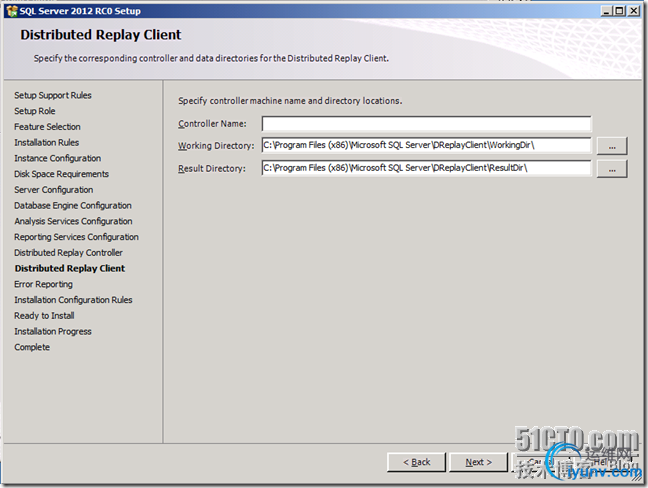
Task: Select the Setup Role step
Action: click(x=35, y=111)
